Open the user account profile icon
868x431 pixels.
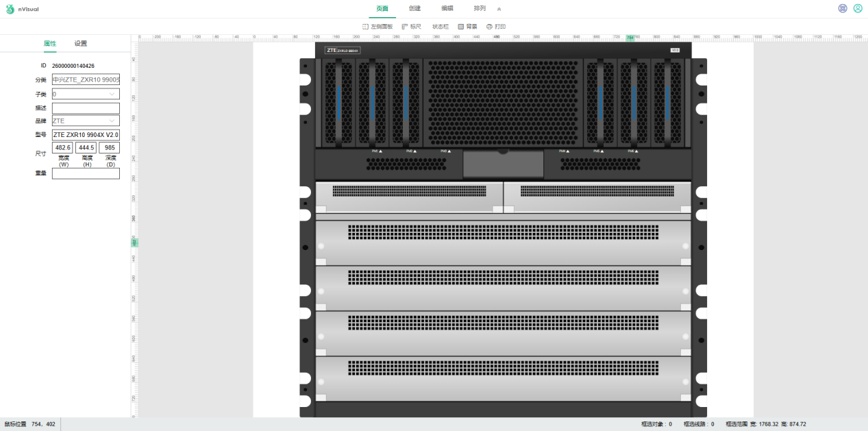pyautogui.click(x=858, y=8)
